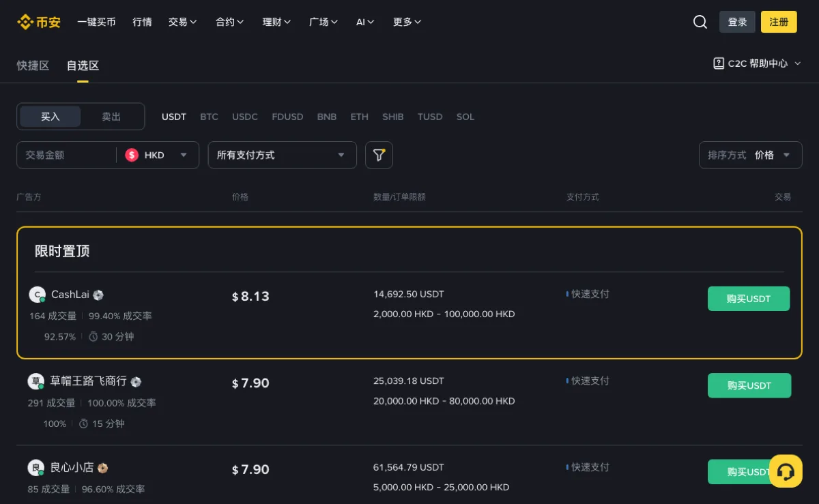Select the FDUSD coin tab
This screenshot has width=819, height=504.
[x=287, y=117]
